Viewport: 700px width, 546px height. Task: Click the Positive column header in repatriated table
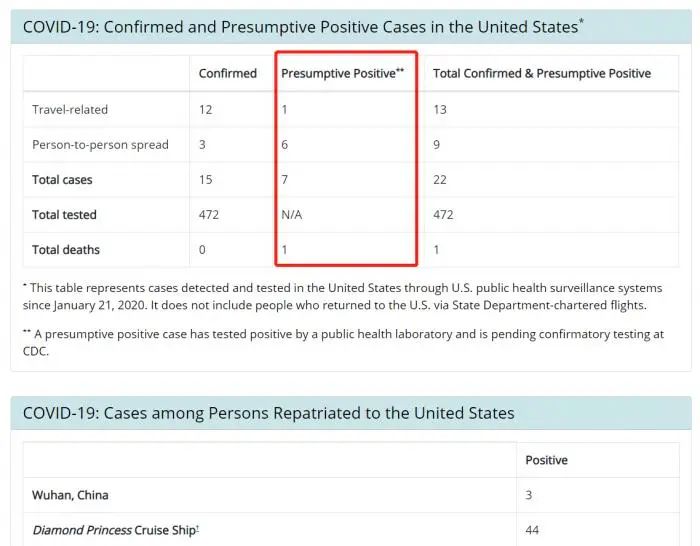pyautogui.click(x=546, y=460)
